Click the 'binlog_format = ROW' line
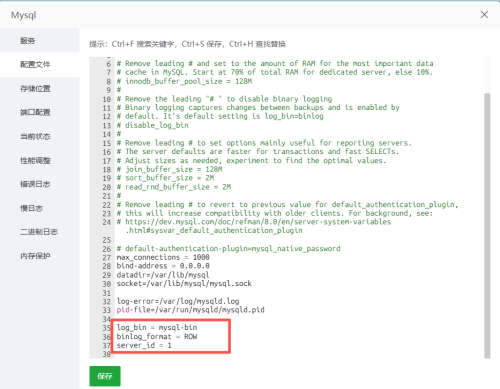The width and height of the screenshot is (500, 389). [x=157, y=336]
